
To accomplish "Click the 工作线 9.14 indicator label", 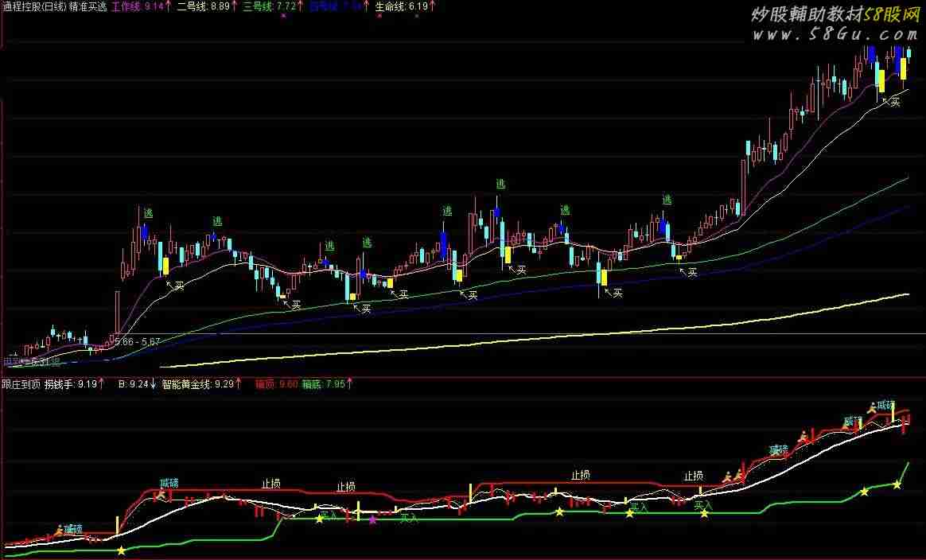I will pyautogui.click(x=138, y=6).
